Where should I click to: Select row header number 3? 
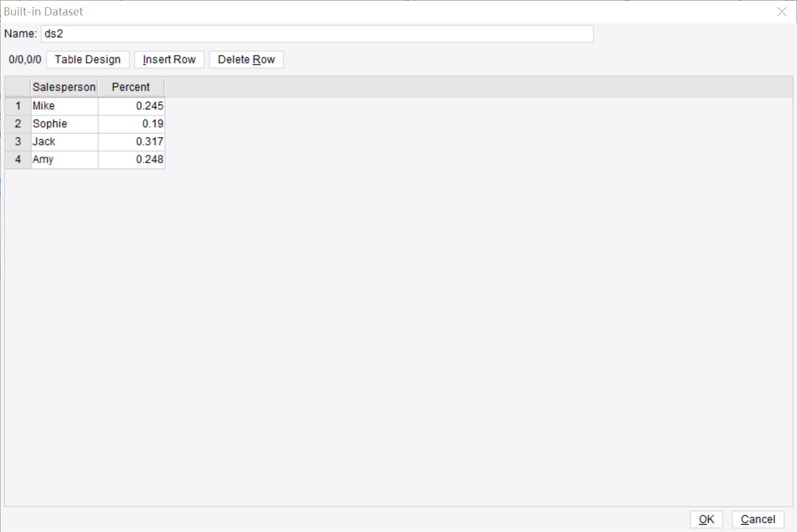pyautogui.click(x=18, y=142)
